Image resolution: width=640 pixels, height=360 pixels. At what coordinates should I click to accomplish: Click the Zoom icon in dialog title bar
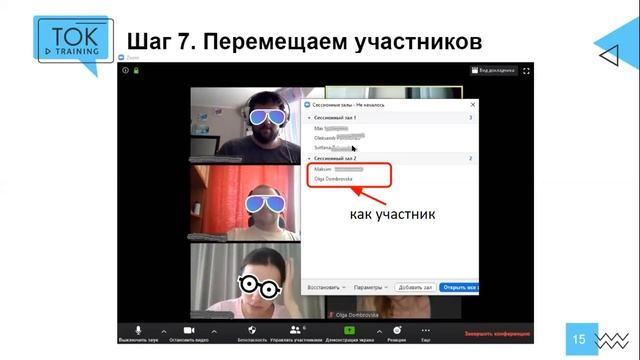(307, 105)
